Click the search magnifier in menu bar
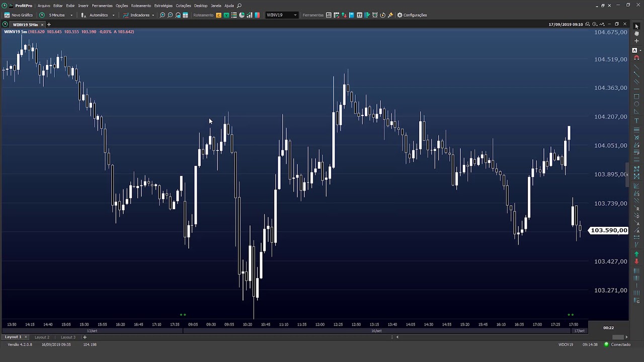The height and width of the screenshot is (362, 644). (239, 6)
